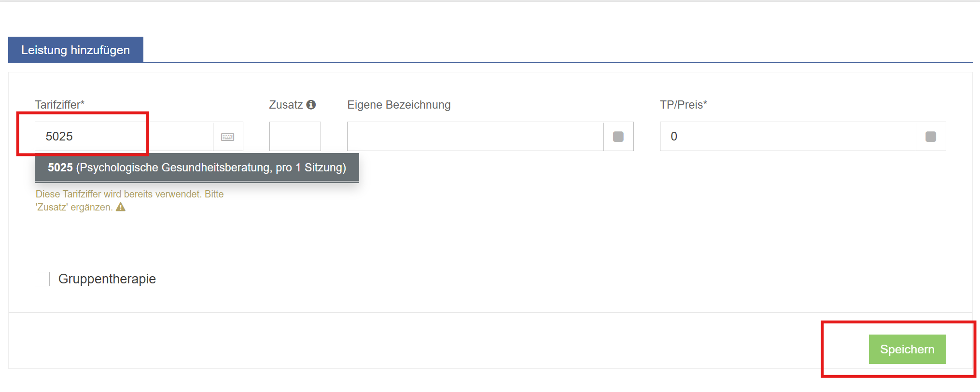Open the Leistung hinzufügen tab
Image resolution: width=980 pixels, height=392 pixels.
coord(76,50)
